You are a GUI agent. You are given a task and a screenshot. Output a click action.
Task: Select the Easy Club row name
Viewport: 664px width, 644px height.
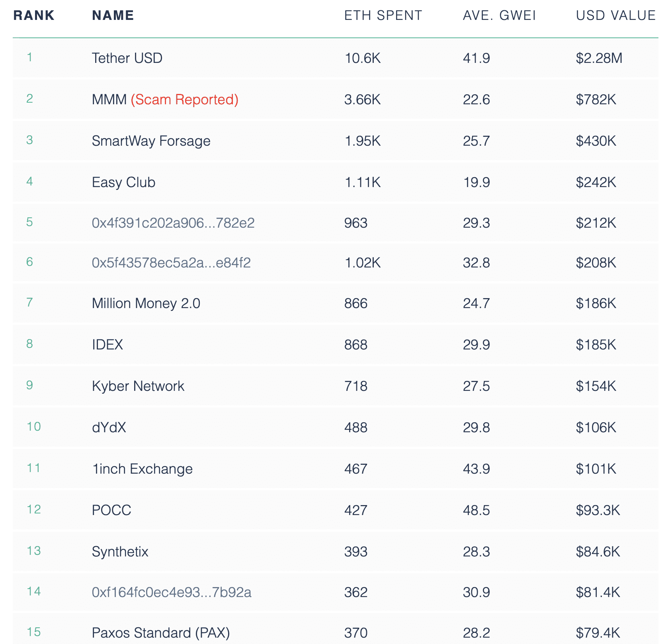coord(123,182)
